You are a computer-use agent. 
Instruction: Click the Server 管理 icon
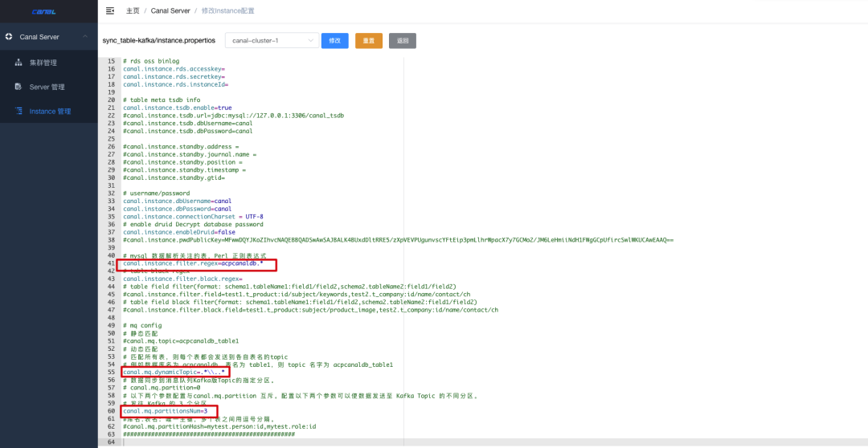coord(18,87)
